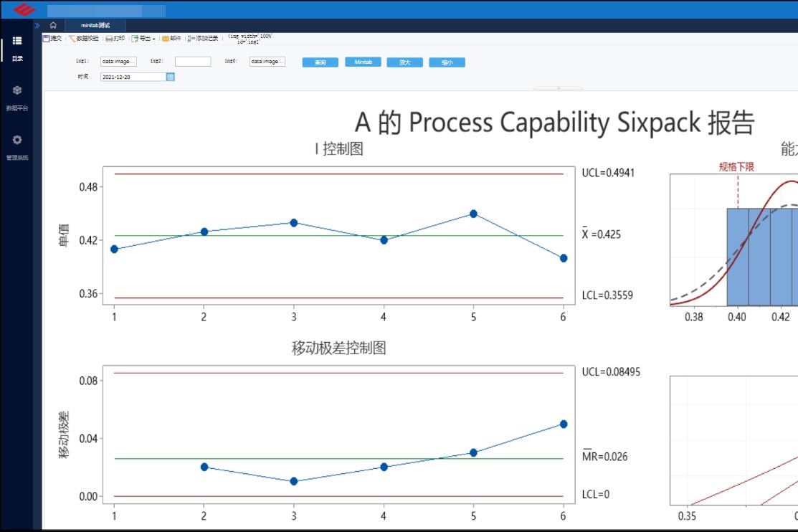
Task: Click the 放大 zoom-in button
Action: [x=404, y=62]
